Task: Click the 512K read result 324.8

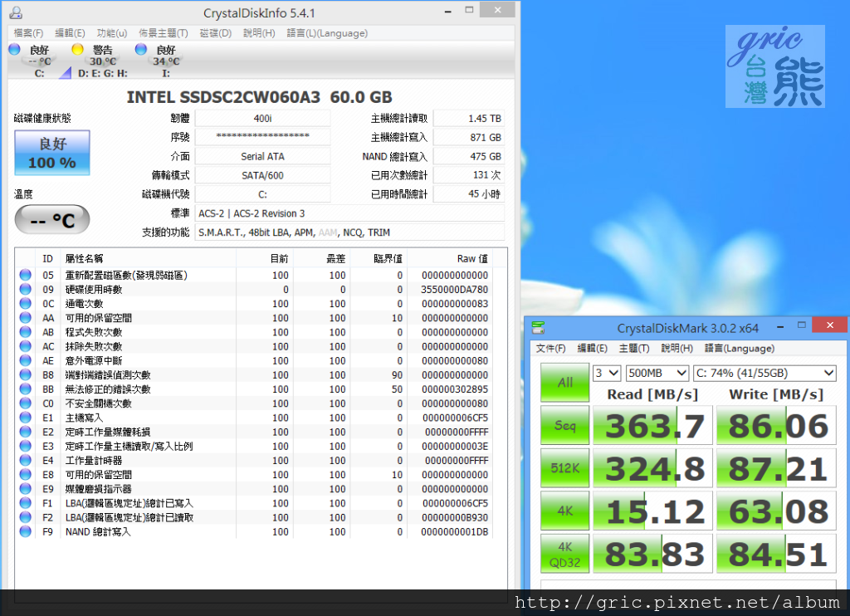Action: [x=652, y=468]
